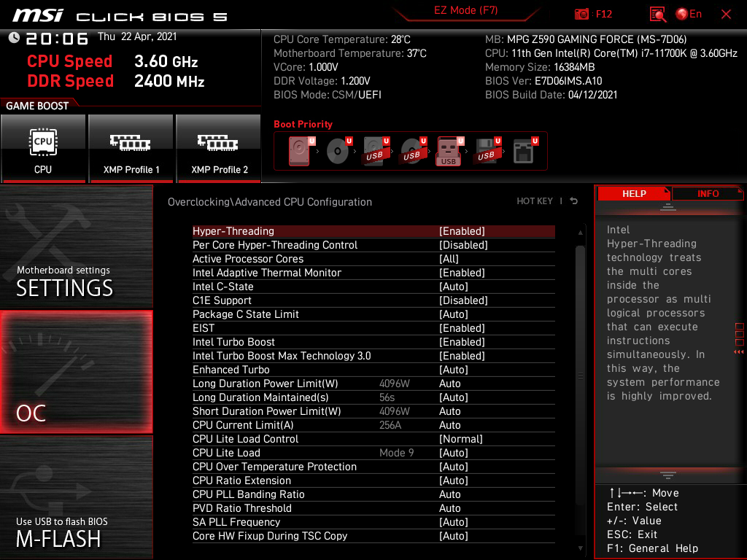Click help panel bottom grip handle

pyautogui.click(x=668, y=475)
